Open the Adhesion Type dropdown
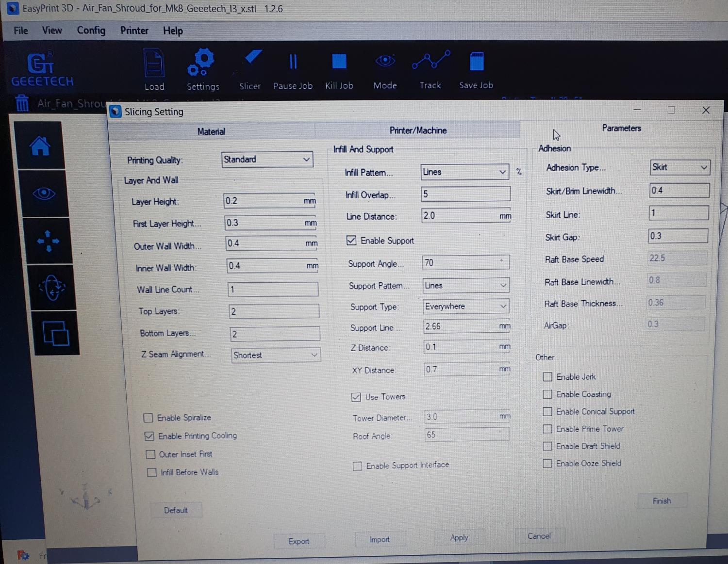The width and height of the screenshot is (728, 564). pyautogui.click(x=680, y=167)
